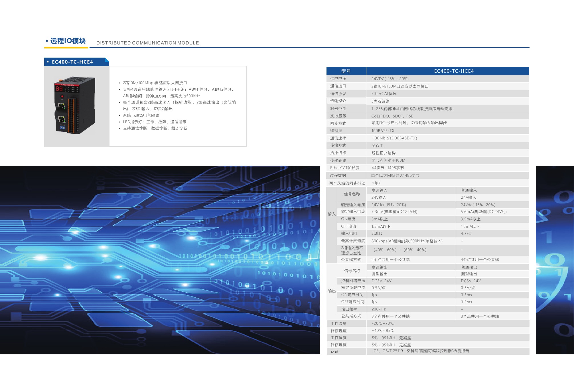Click the 200kHz output frequency value
The height and width of the screenshot is (392, 574).
tap(378, 309)
